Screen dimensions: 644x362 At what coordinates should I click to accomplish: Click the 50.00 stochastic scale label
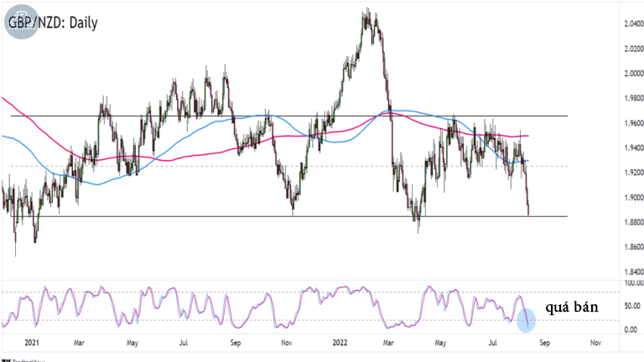pos(632,306)
